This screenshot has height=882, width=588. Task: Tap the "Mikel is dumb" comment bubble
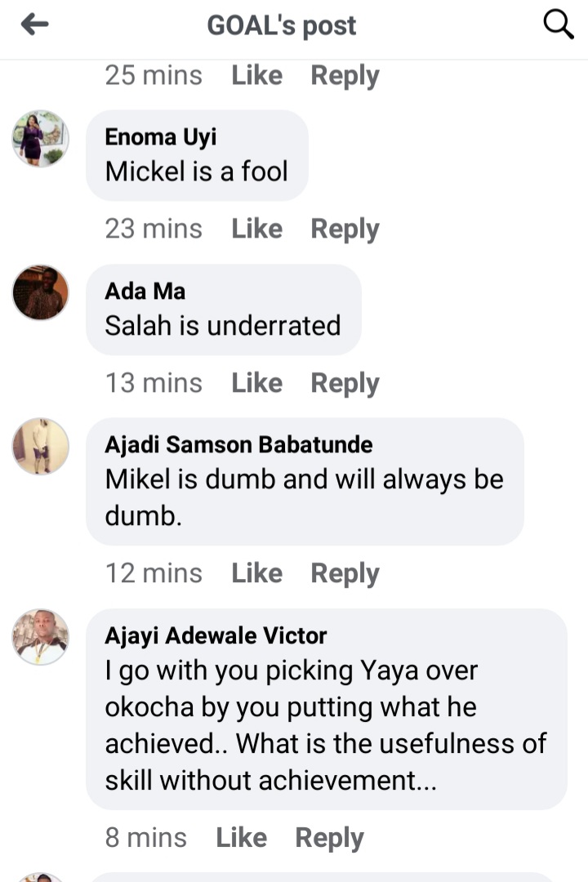point(304,482)
